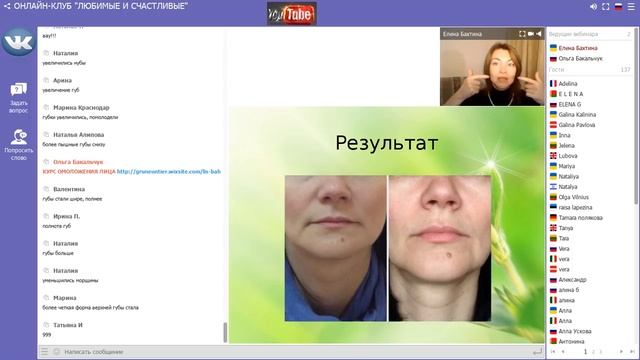Click the message icon beside Ирина П.
Viewport: 640px width, 360px height.
tap(46, 216)
